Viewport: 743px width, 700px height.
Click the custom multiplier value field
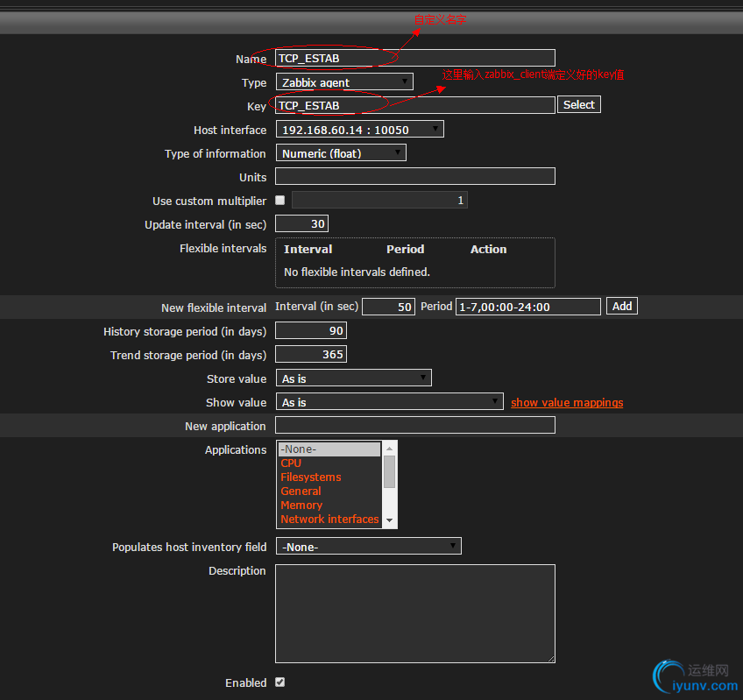(x=379, y=200)
